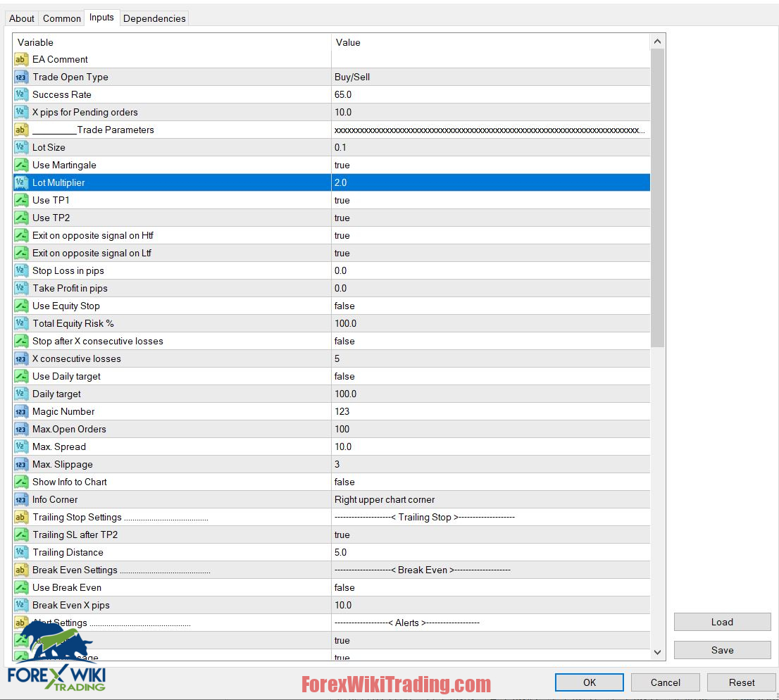
Task: Click the Reset button
Action: pyautogui.click(x=741, y=682)
